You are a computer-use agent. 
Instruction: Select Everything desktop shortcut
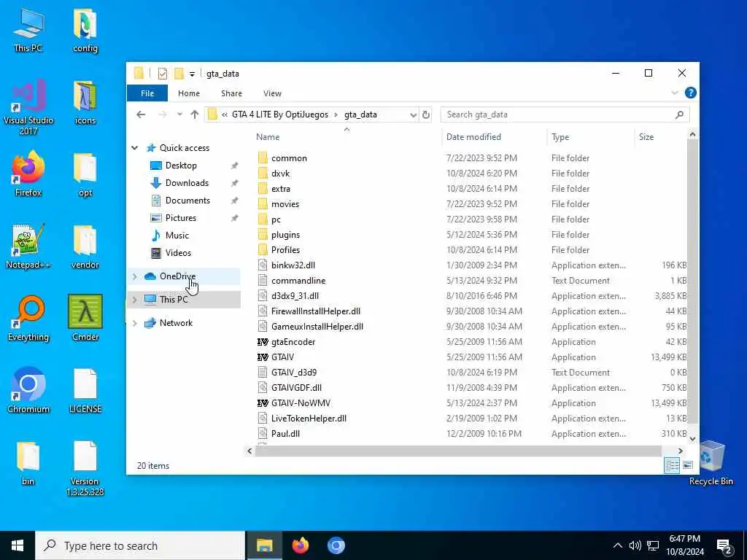point(28,319)
